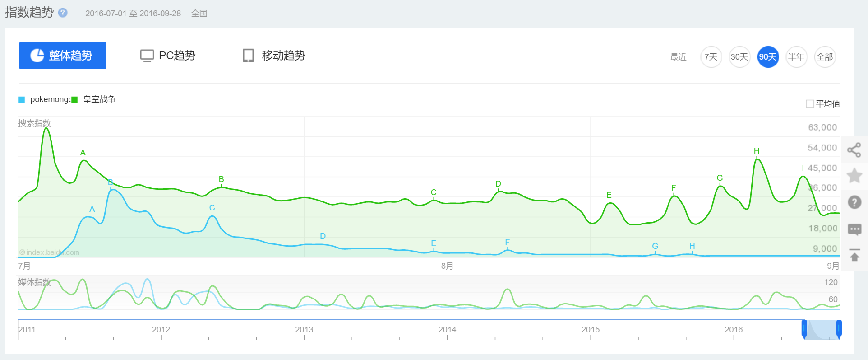Click green marker H on 皇室战争 line
Viewport: 868px width, 360px height.
coord(757,151)
